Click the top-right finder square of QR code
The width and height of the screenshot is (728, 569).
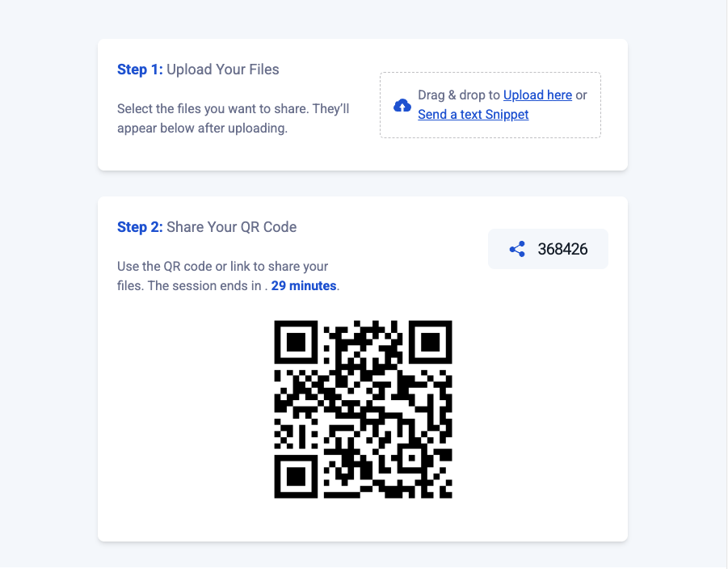coord(431,342)
